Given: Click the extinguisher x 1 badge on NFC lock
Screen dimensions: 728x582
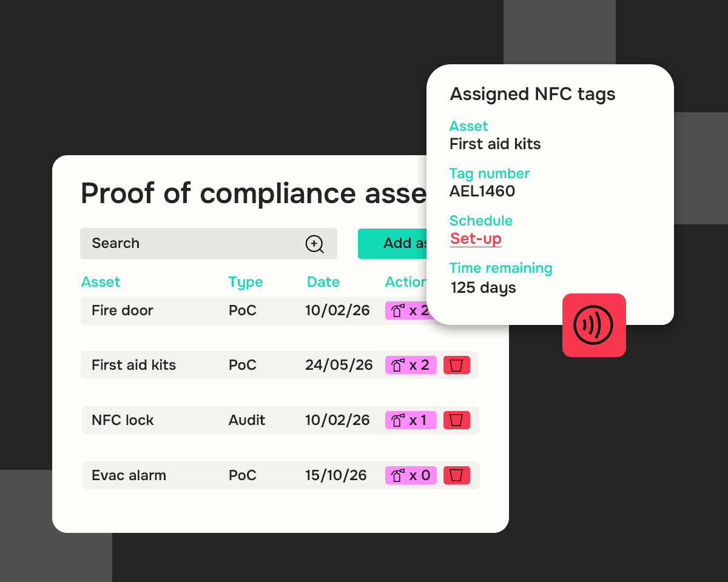Looking at the screenshot, I should point(411,420).
